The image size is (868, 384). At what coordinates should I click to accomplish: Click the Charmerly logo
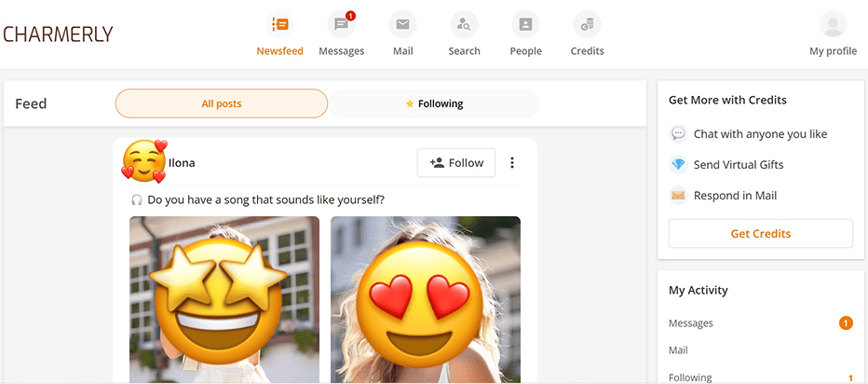58,34
